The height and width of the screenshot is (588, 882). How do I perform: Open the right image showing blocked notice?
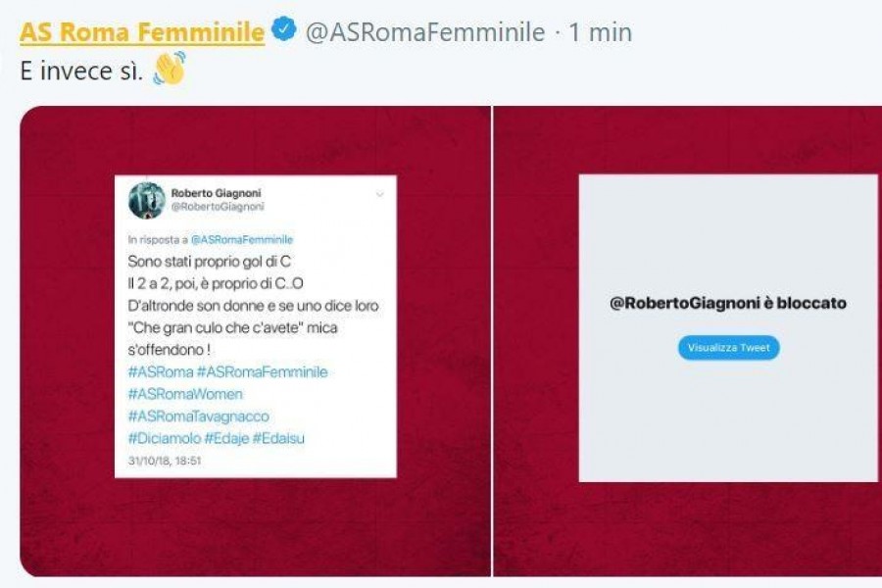click(x=688, y=341)
